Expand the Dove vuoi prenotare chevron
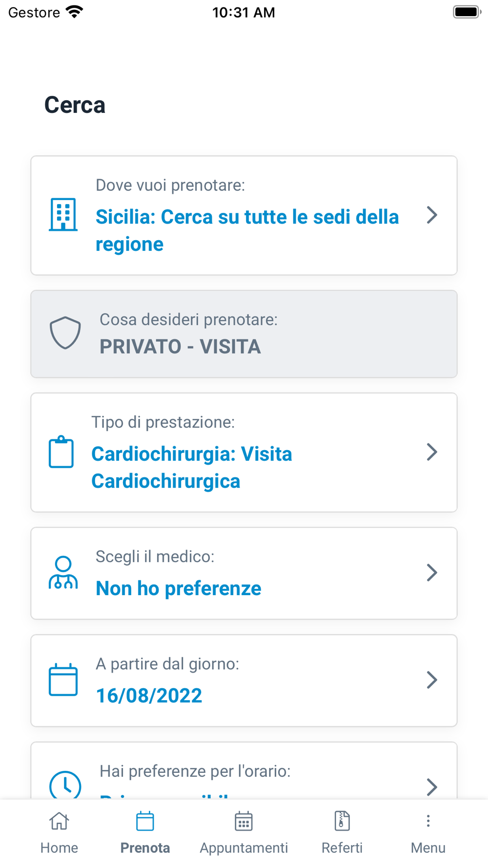Image resolution: width=488 pixels, height=868 pixels. click(432, 215)
